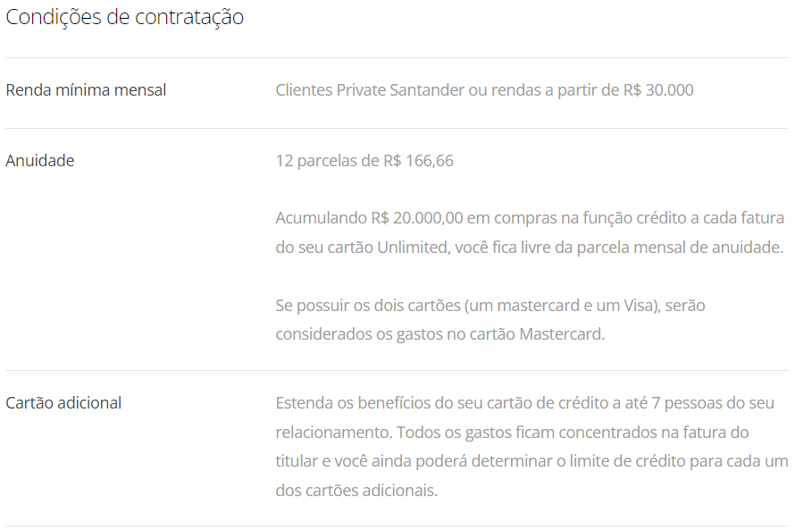812x531 pixels.
Task: Click the "dos cartões adicionais" final line
Action: click(x=356, y=491)
